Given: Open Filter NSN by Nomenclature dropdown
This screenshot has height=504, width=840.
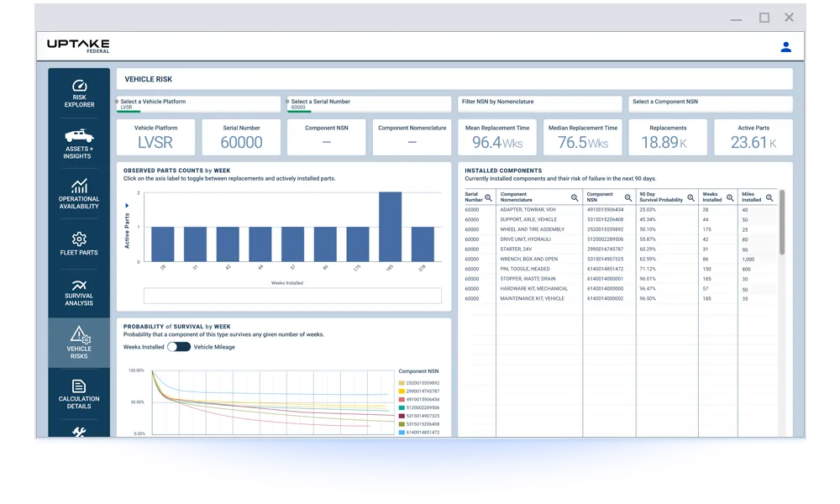Looking at the screenshot, I should pyautogui.click(x=539, y=104).
